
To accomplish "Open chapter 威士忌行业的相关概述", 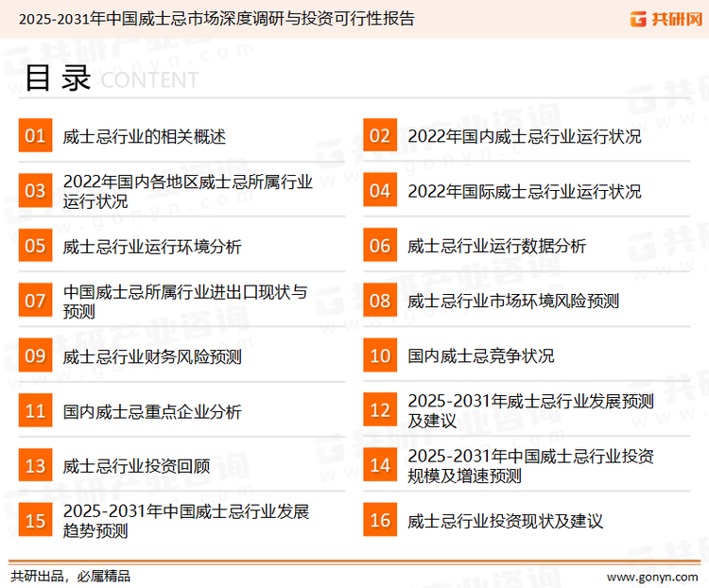I will point(145,136).
